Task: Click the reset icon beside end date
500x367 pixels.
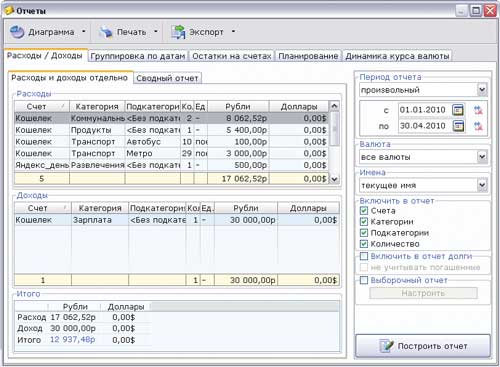Action: tap(478, 126)
